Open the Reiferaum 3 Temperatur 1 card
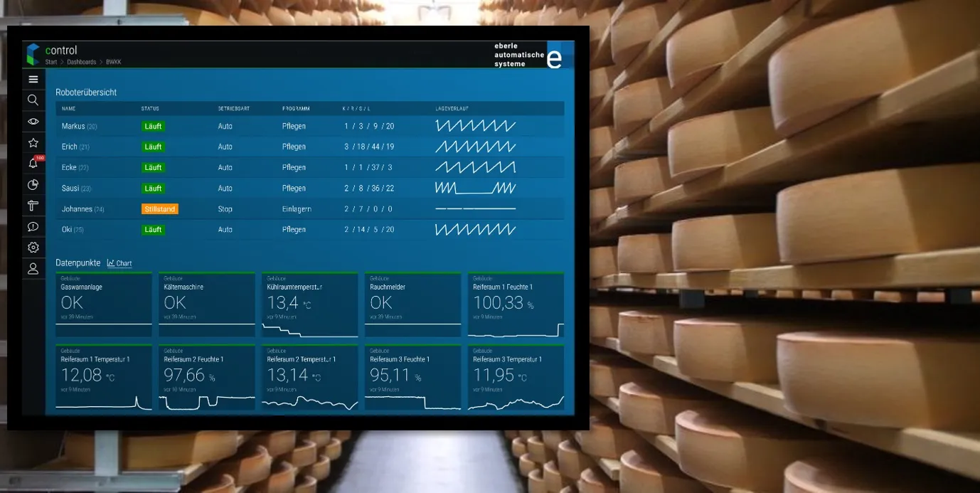The image size is (980, 493). (x=516, y=378)
